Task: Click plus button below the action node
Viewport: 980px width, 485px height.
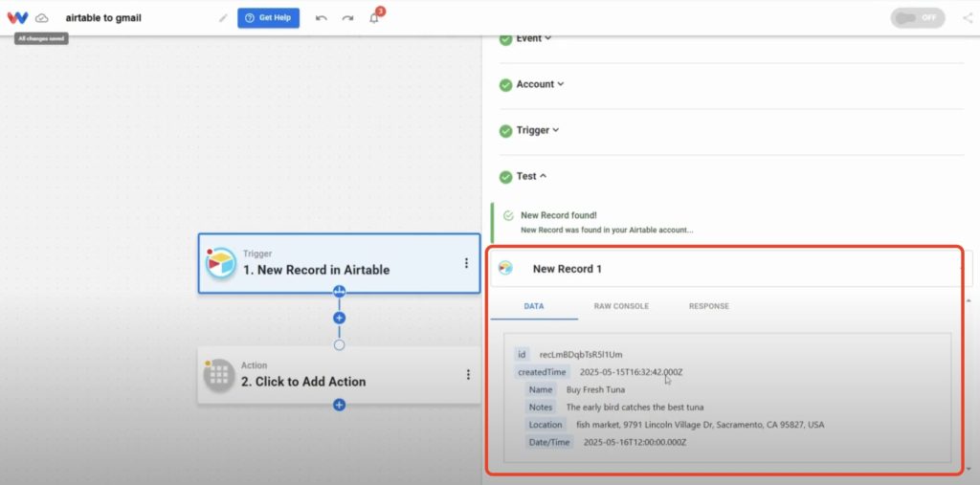Action: pos(340,405)
